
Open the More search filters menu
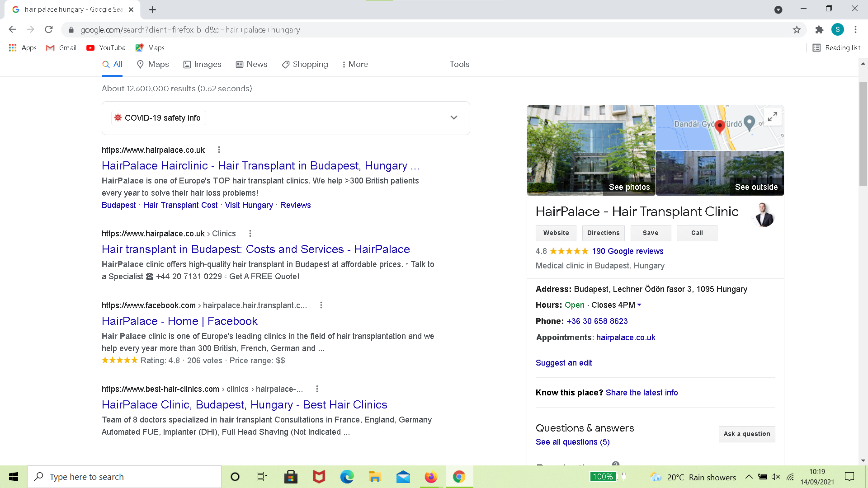pos(355,64)
